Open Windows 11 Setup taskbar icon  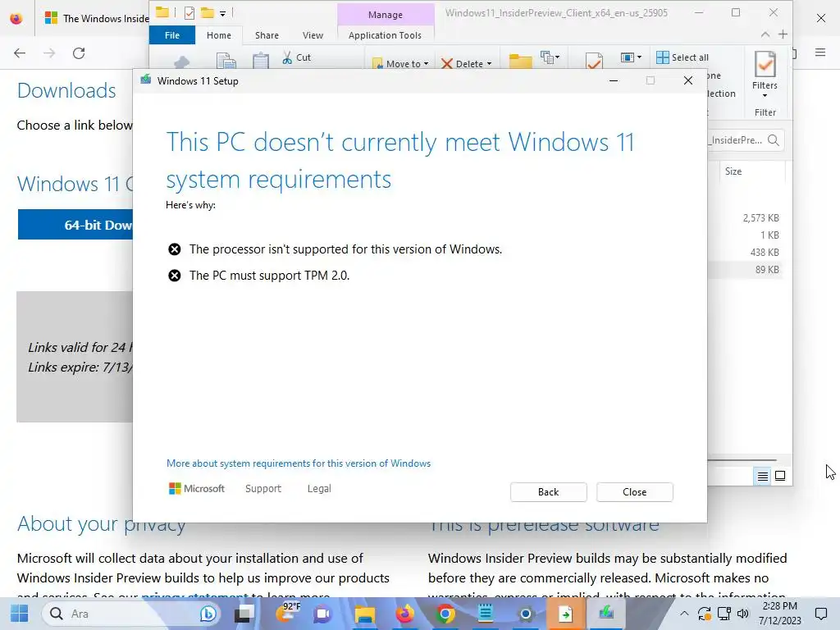click(x=606, y=613)
